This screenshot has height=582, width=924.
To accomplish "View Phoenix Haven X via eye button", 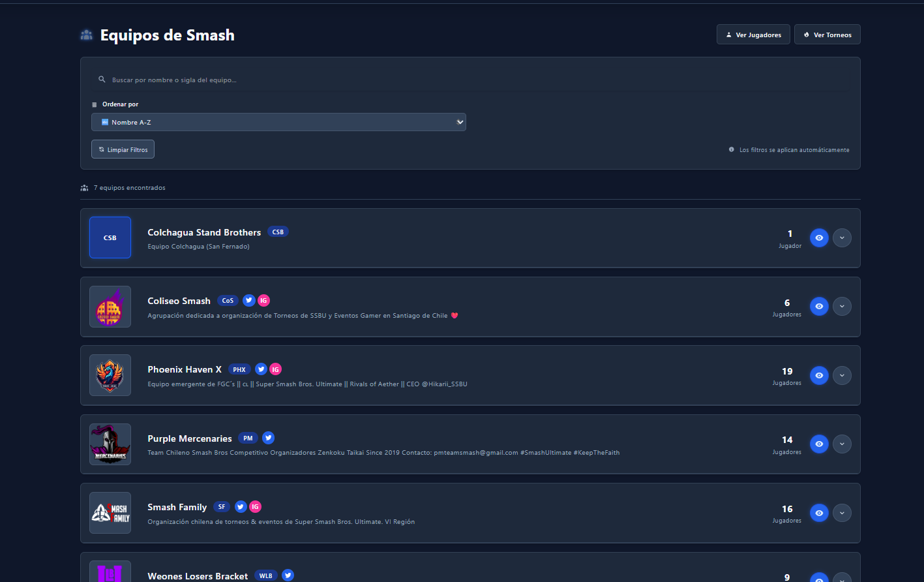I will point(819,376).
